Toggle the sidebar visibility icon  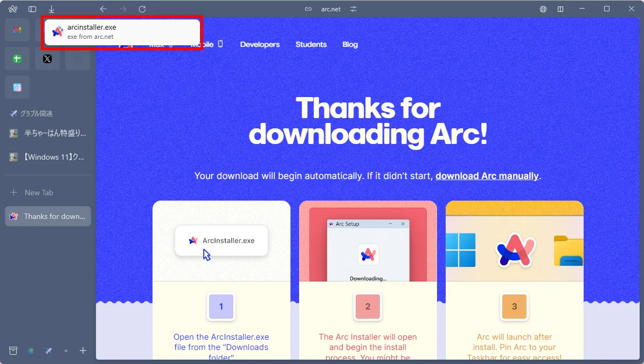tap(32, 9)
